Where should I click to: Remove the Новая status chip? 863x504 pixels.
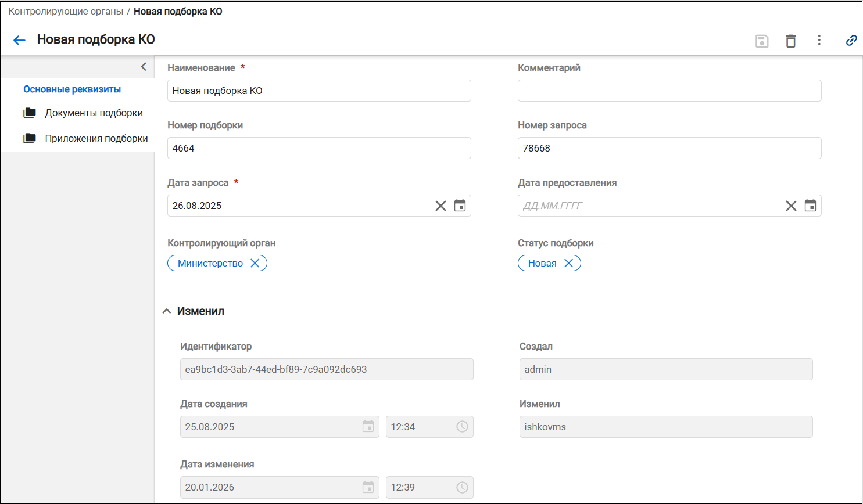(x=568, y=263)
